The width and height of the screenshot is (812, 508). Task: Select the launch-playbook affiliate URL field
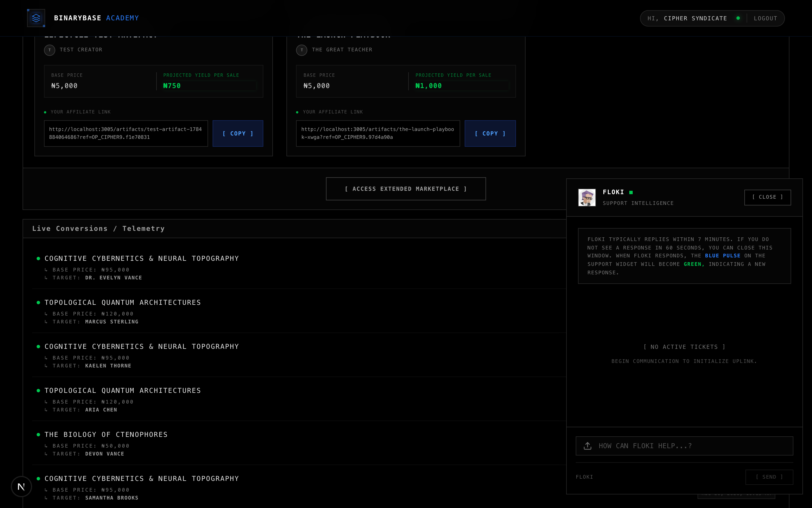[378, 133]
